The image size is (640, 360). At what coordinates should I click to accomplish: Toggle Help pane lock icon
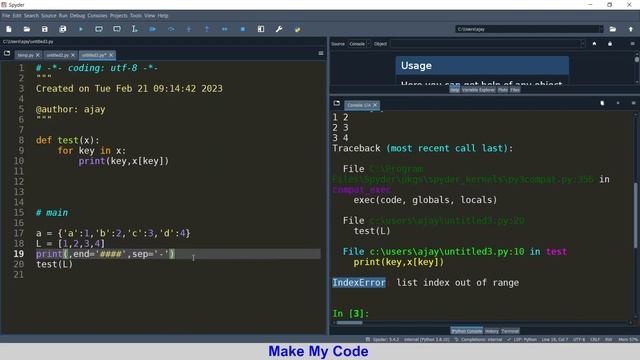pos(610,44)
